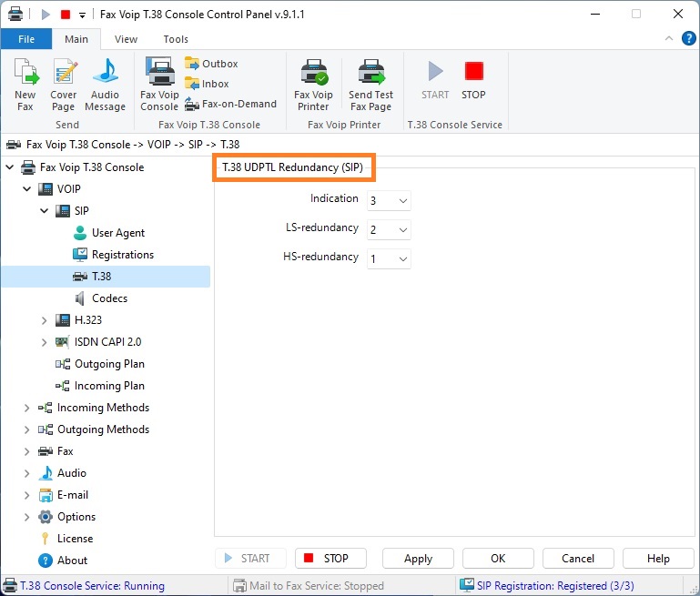
Task: Open Fax-on-Demand
Action: tap(230, 104)
